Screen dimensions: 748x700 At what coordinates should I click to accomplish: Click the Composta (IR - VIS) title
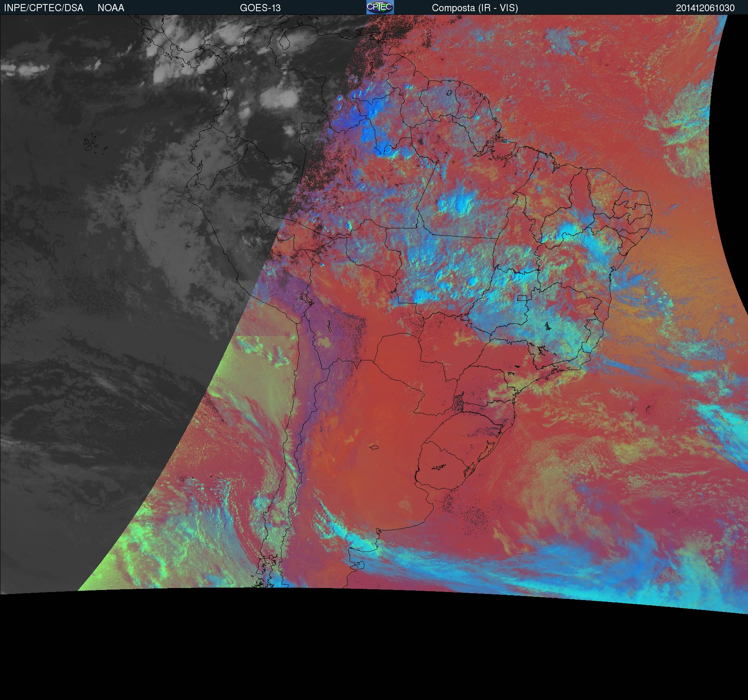pyautogui.click(x=475, y=8)
